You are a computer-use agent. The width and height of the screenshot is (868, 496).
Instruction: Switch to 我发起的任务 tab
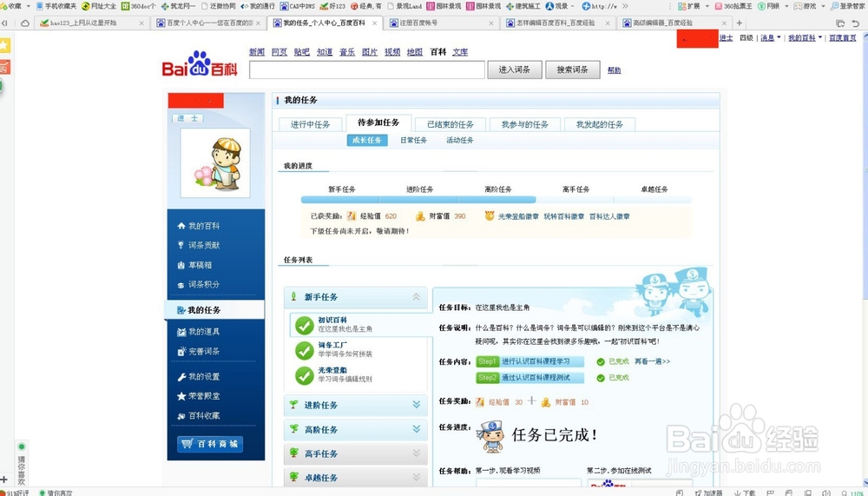pyautogui.click(x=600, y=124)
